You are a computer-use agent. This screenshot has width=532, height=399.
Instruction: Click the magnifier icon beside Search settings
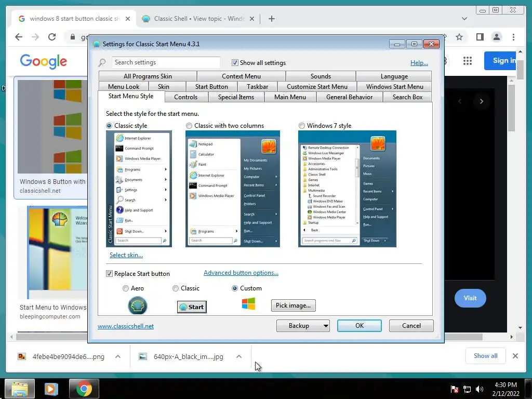pos(102,62)
